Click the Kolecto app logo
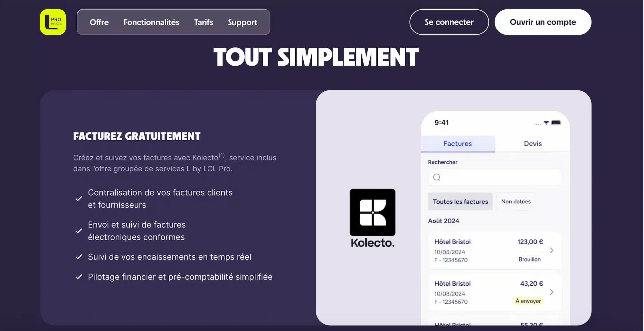The image size is (644, 331). (372, 212)
